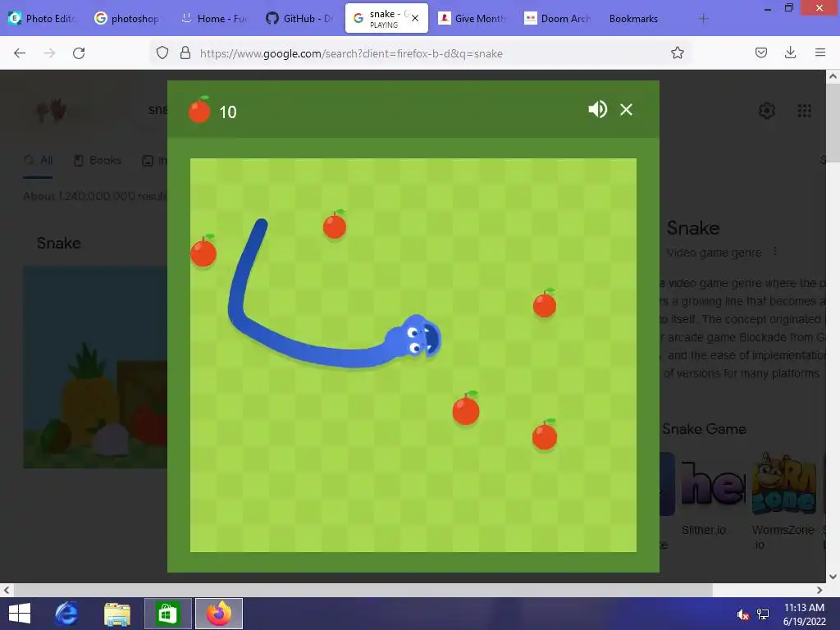Image resolution: width=840 pixels, height=630 pixels.
Task: Switch to Doom Archive tab
Action: click(558, 18)
